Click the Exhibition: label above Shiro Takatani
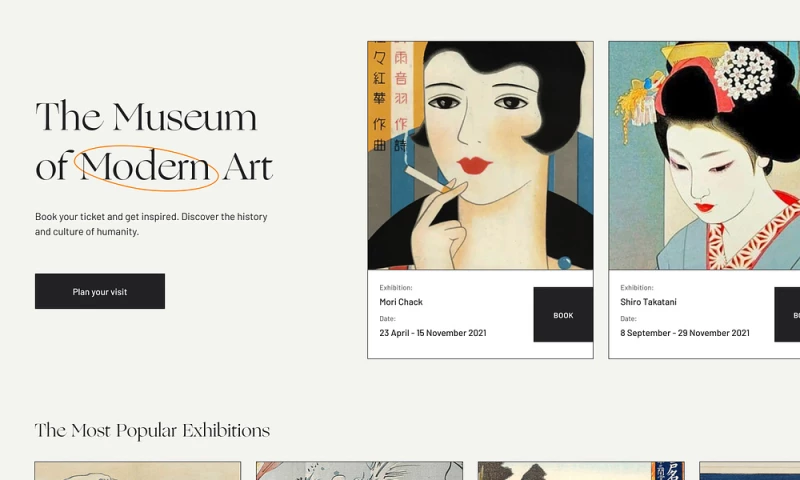 coord(637,288)
